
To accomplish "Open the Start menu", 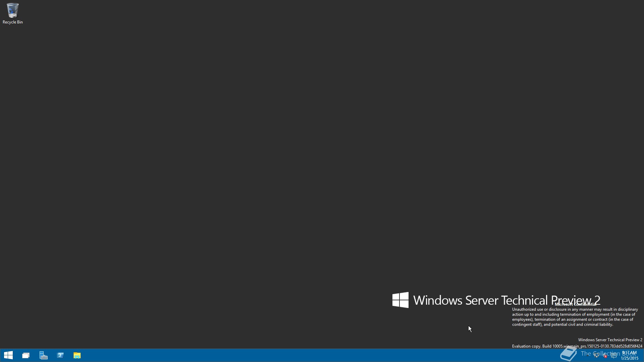I will (8, 355).
